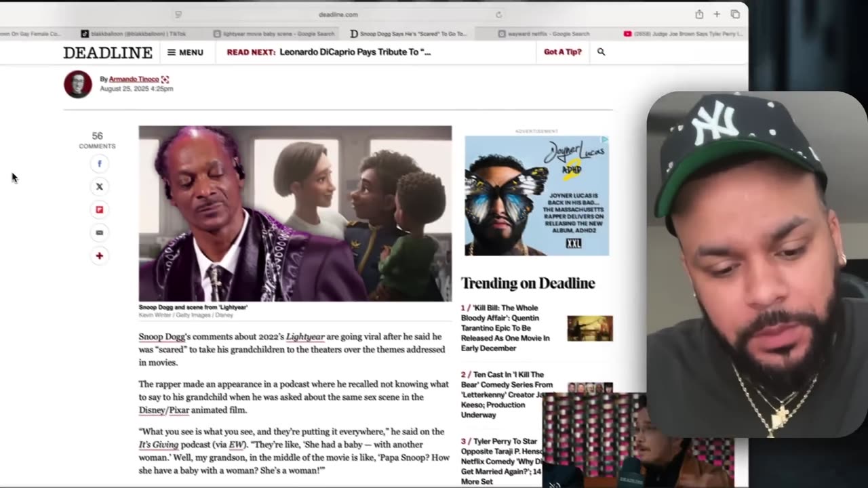
Task: Click the Joyner Lucas XXL advertisement
Action: (x=536, y=196)
